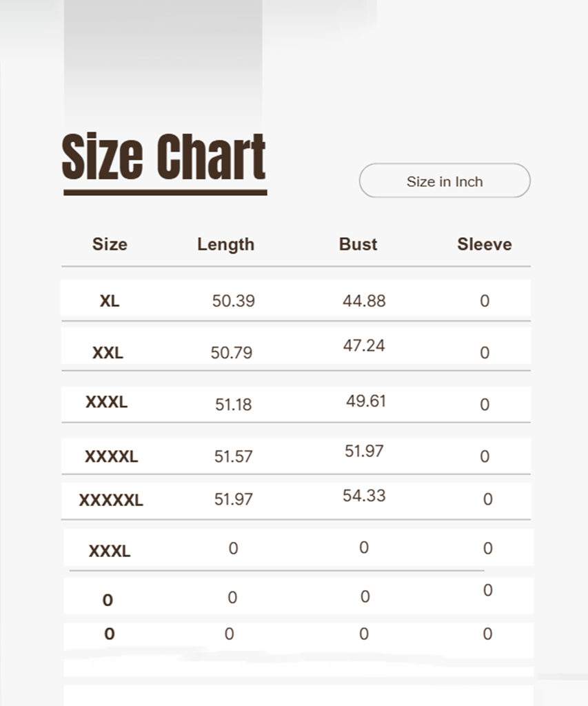Select the Size column header

110,244
